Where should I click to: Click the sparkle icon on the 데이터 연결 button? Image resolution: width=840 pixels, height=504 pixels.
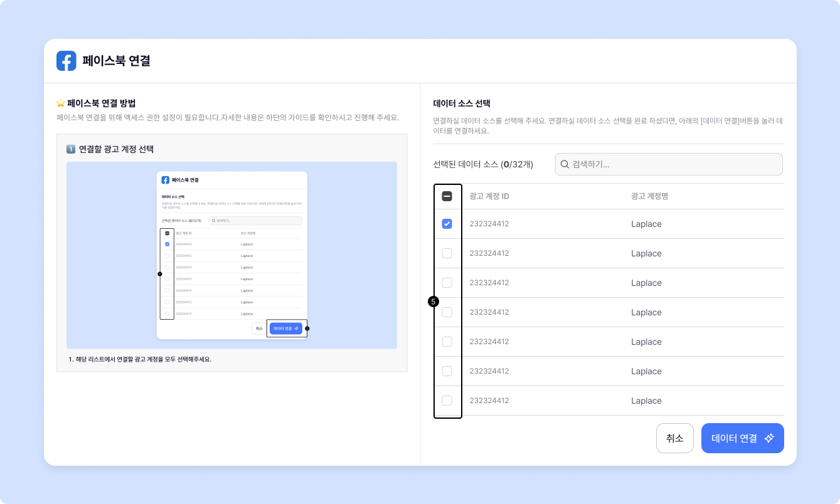coord(770,438)
